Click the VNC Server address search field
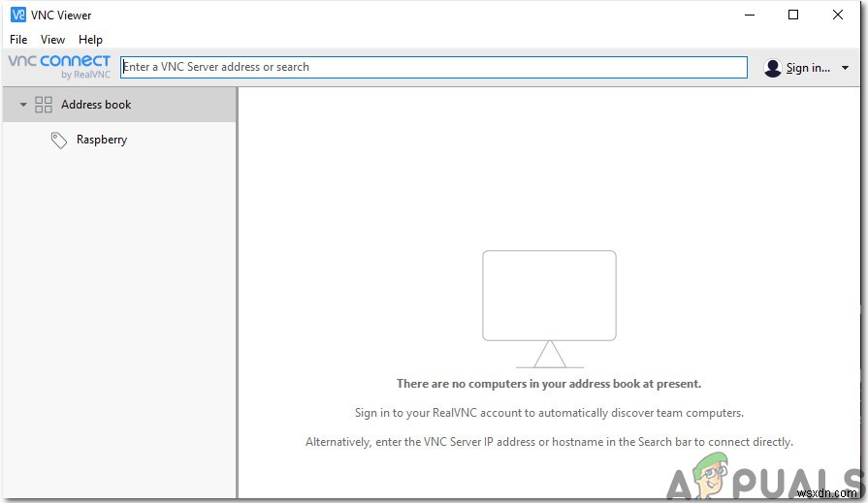The image size is (868, 503). pyautogui.click(x=434, y=67)
